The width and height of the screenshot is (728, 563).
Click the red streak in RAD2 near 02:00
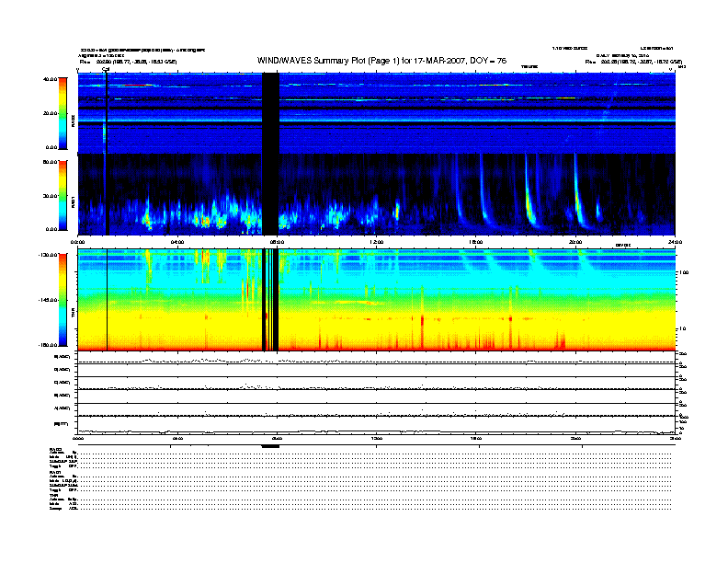click(x=135, y=85)
